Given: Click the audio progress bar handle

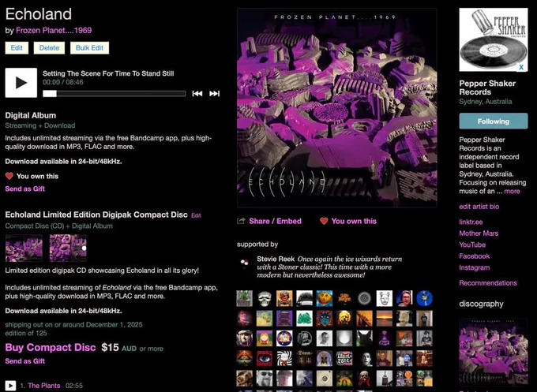Looking at the screenshot, I should [50, 94].
